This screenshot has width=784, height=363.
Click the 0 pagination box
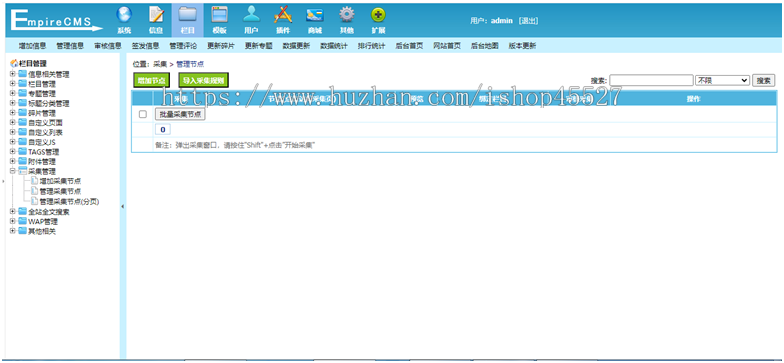click(162, 130)
